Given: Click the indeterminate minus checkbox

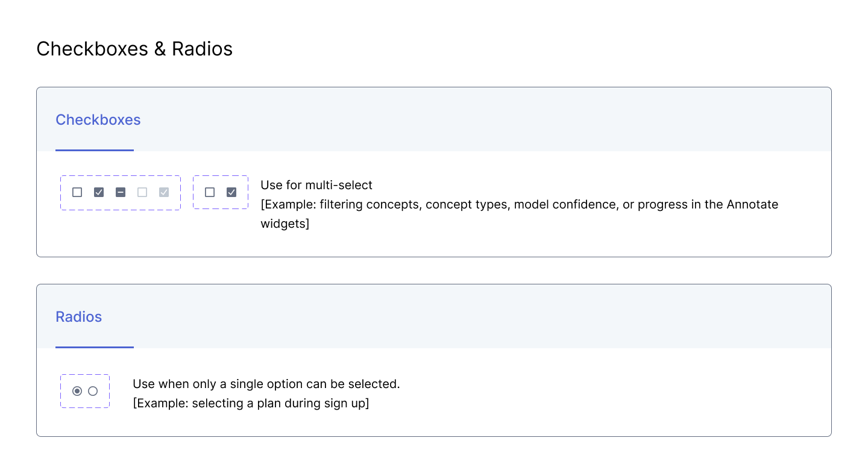Looking at the screenshot, I should [121, 192].
